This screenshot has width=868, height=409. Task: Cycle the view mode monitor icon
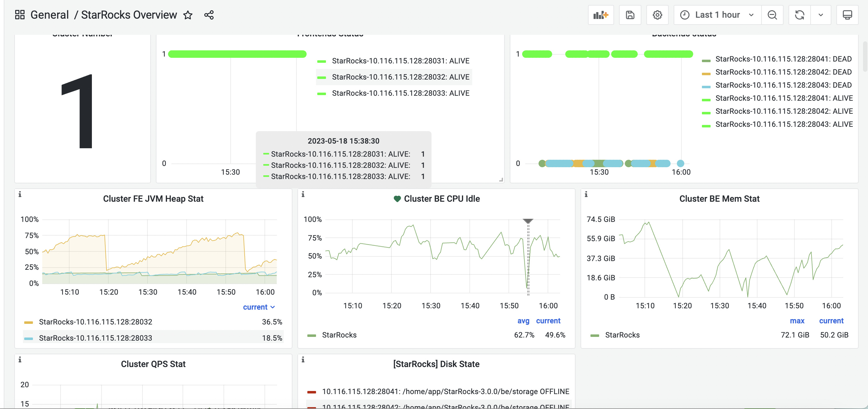(847, 15)
